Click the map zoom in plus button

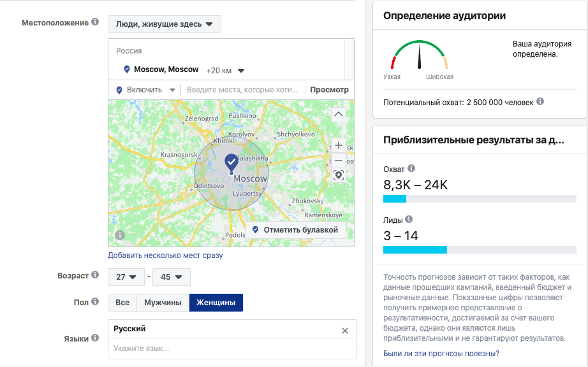click(x=339, y=145)
